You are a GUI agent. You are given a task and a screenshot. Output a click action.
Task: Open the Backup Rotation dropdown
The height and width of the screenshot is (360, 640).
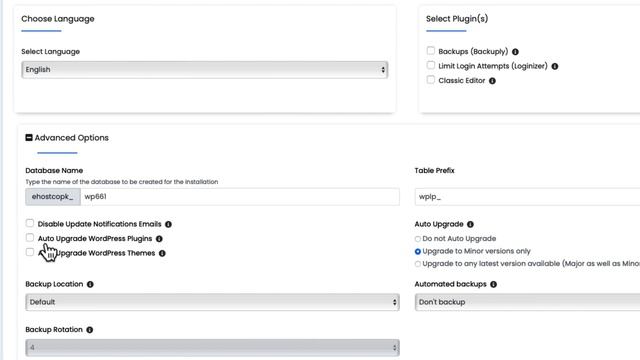click(x=212, y=348)
